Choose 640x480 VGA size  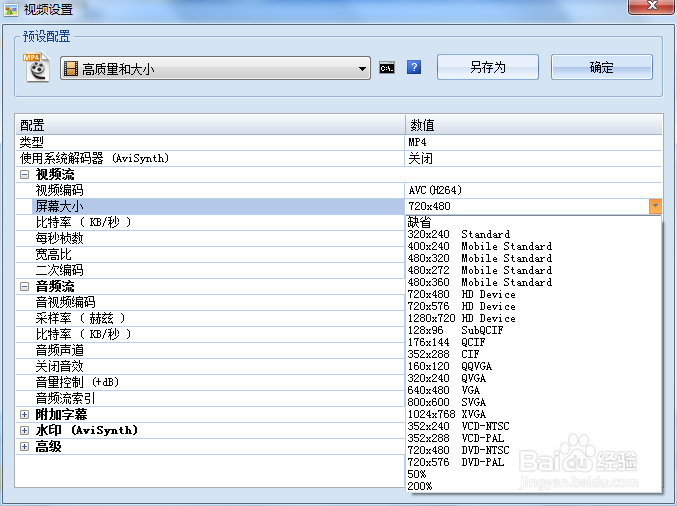coord(533,390)
